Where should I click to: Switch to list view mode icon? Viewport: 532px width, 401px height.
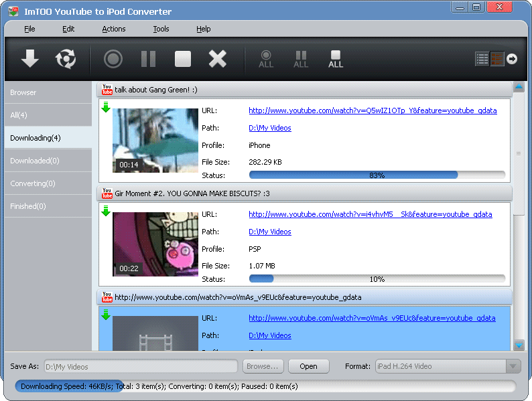[x=482, y=59]
